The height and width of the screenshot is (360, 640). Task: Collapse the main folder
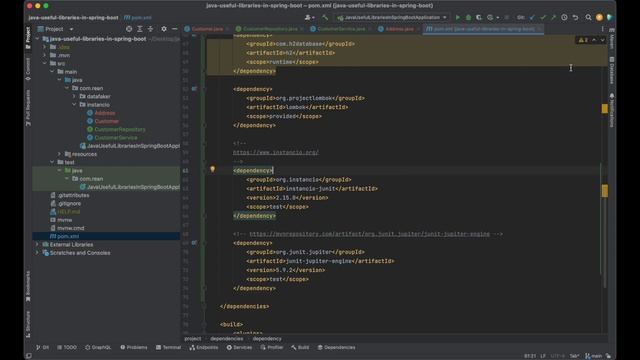click(52, 71)
